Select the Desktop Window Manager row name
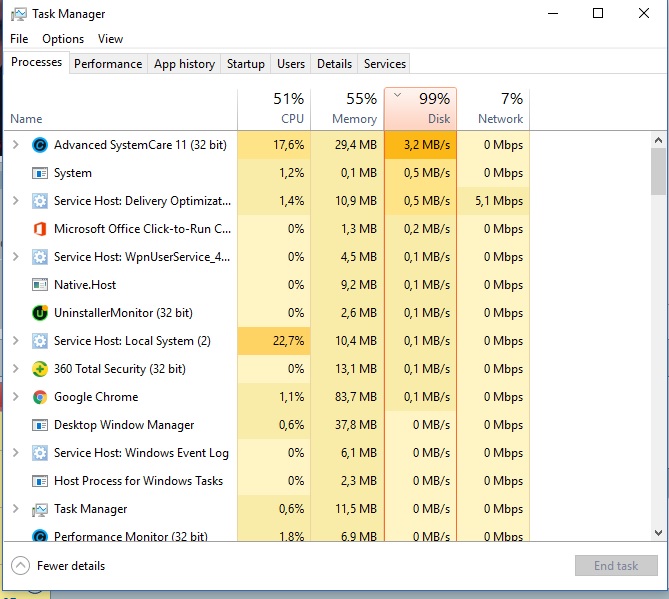 (124, 425)
